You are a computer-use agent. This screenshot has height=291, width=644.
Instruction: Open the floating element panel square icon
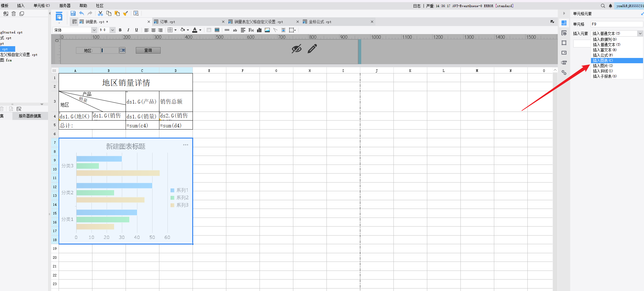point(564,43)
